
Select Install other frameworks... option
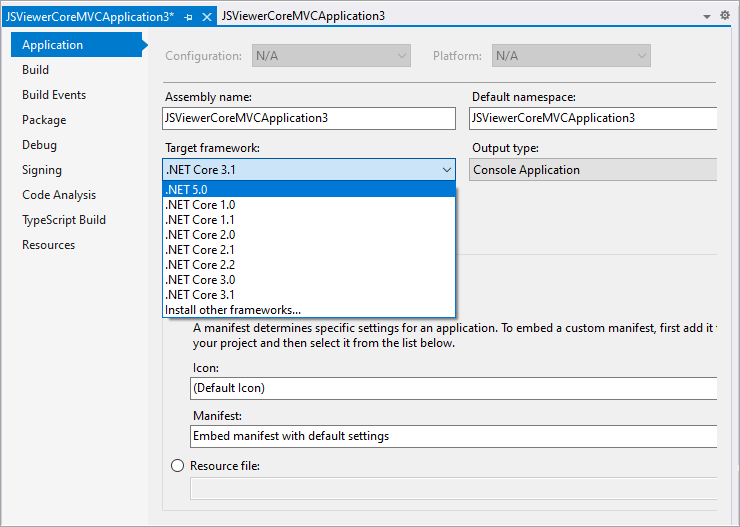pos(309,310)
